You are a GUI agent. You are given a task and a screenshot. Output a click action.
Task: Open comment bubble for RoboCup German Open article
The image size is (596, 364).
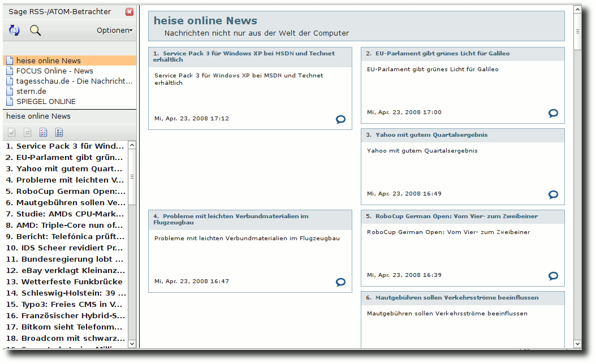point(553,276)
